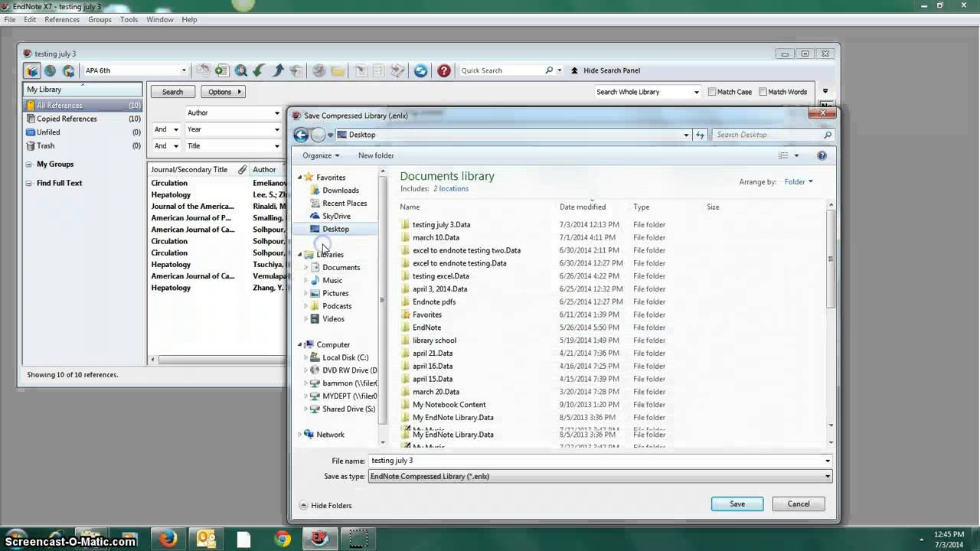Screen dimensions: 980x551
Task: Collapse My Groups section in EndNote
Action: click(x=29, y=165)
